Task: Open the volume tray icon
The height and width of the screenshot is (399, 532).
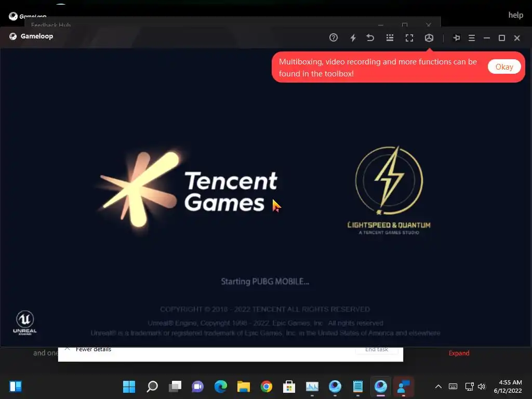Action: pos(482,387)
